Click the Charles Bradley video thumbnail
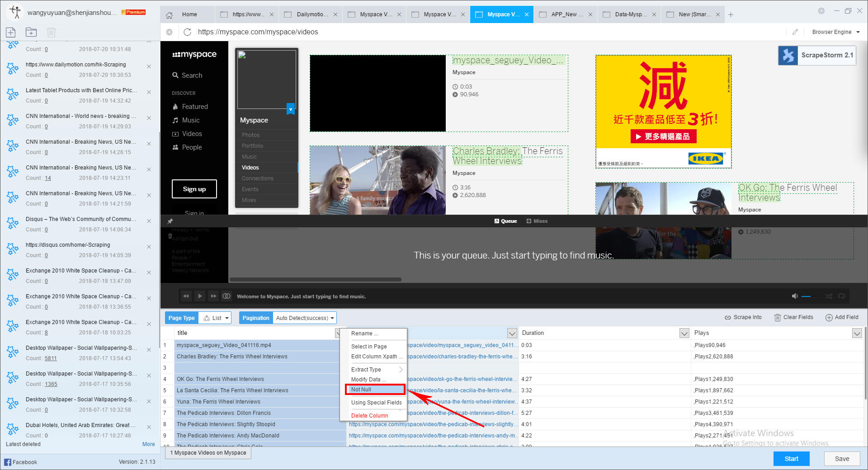This screenshot has width=868, height=470. [378, 180]
